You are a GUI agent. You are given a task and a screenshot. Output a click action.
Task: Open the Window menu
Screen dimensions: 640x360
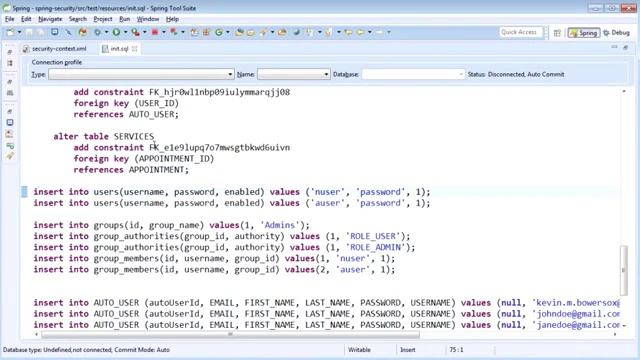coord(147,19)
